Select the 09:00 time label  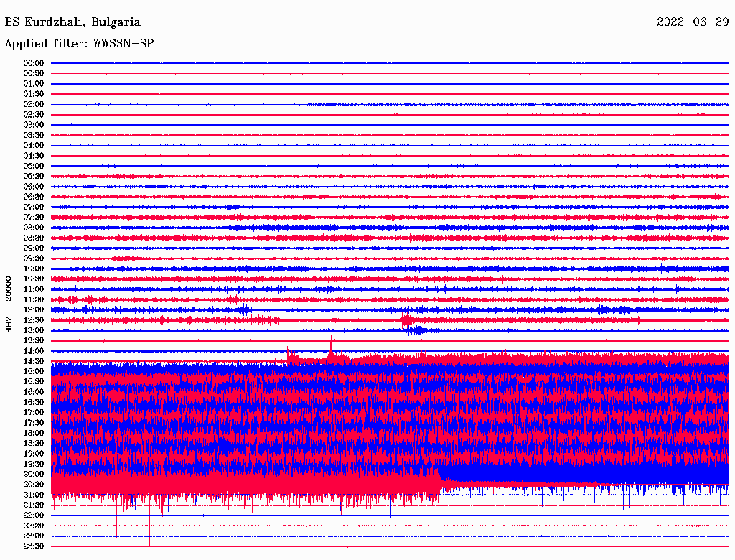[34, 248]
